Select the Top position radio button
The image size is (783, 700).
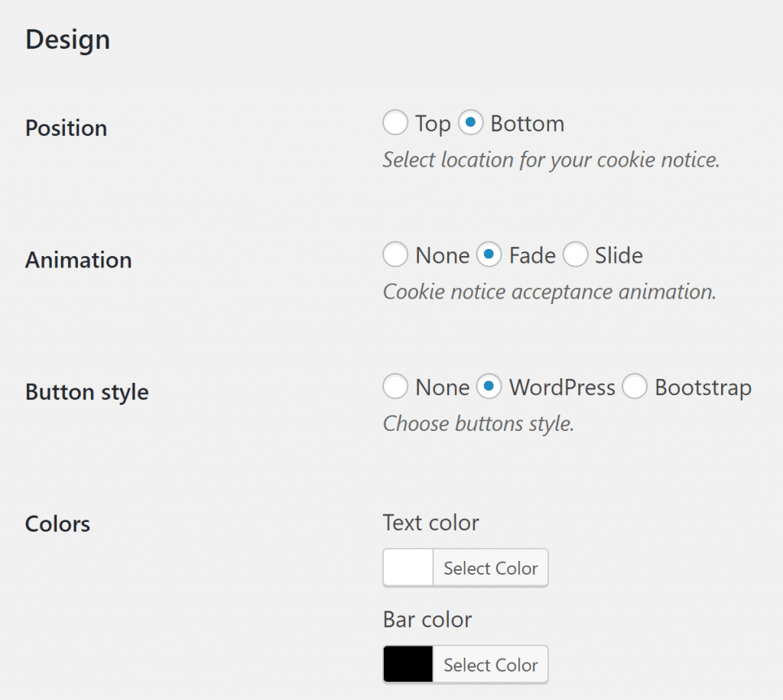[395, 122]
